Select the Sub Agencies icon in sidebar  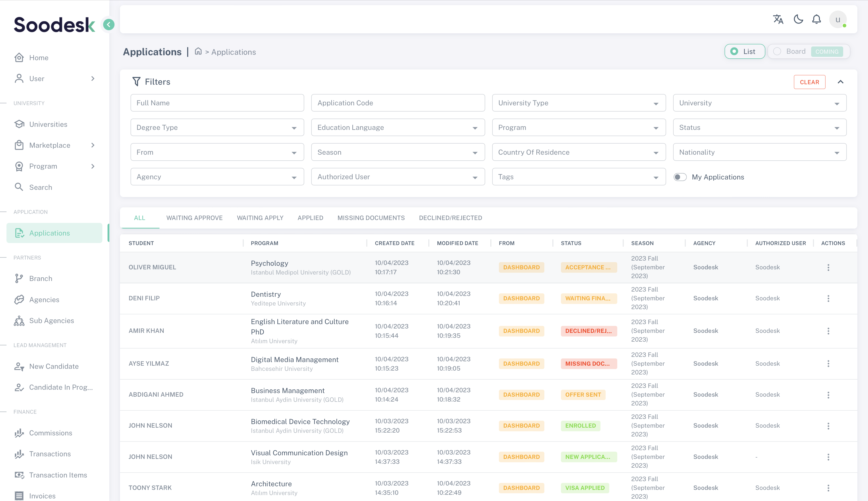click(x=19, y=320)
